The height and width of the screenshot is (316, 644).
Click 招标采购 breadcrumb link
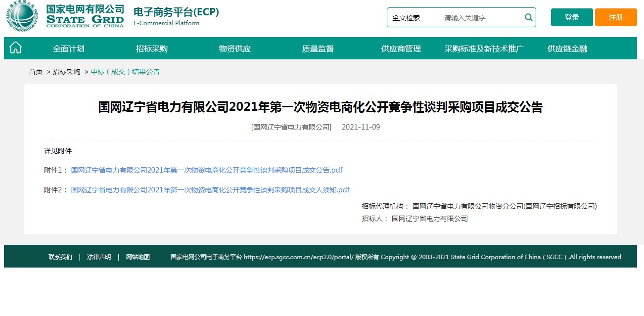(x=66, y=72)
